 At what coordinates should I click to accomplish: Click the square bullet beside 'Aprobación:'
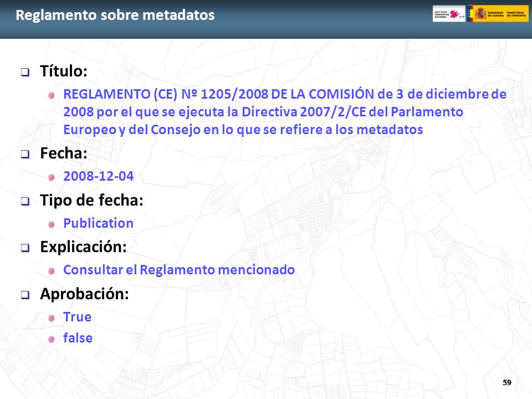pyautogui.click(x=25, y=295)
